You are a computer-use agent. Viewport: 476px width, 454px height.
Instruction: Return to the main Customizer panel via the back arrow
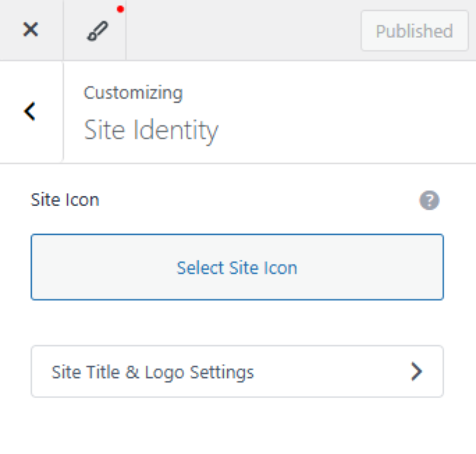(30, 112)
